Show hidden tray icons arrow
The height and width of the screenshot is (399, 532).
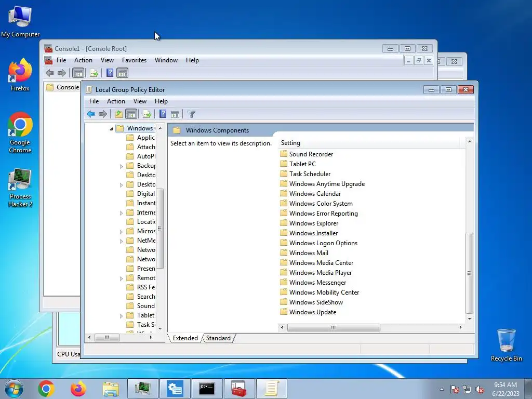tap(442, 390)
